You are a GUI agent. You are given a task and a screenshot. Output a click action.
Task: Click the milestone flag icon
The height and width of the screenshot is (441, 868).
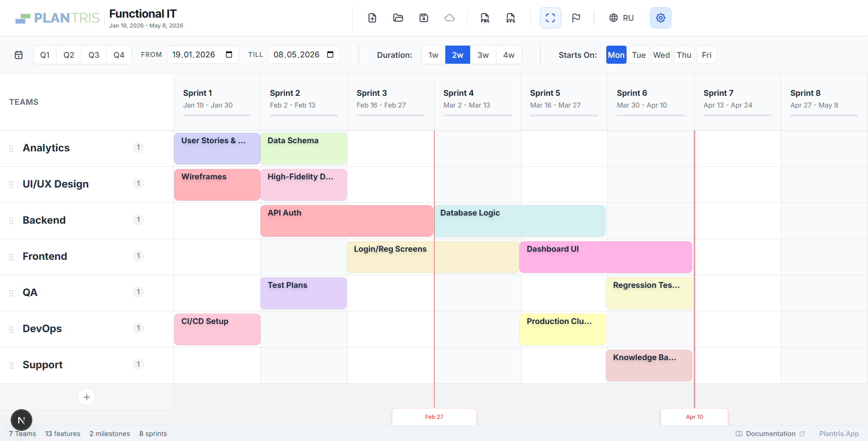click(576, 18)
